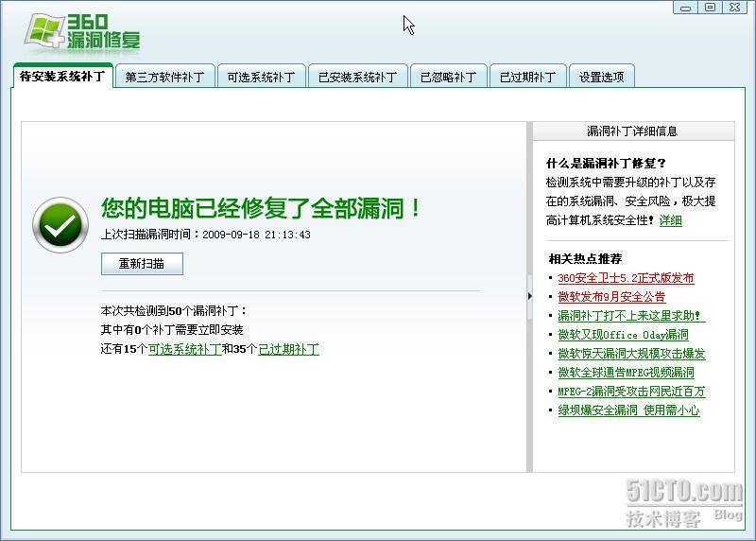Switch to 已安装系统补丁 tab

(358, 77)
